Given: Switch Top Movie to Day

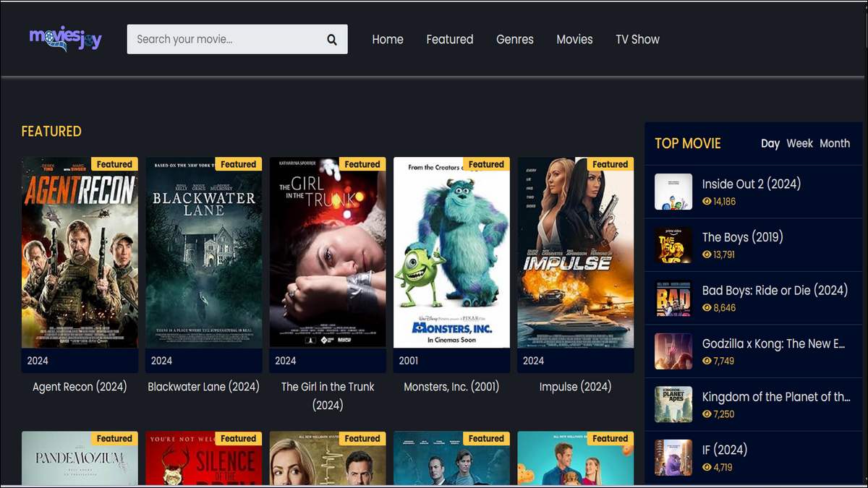Looking at the screenshot, I should [770, 143].
